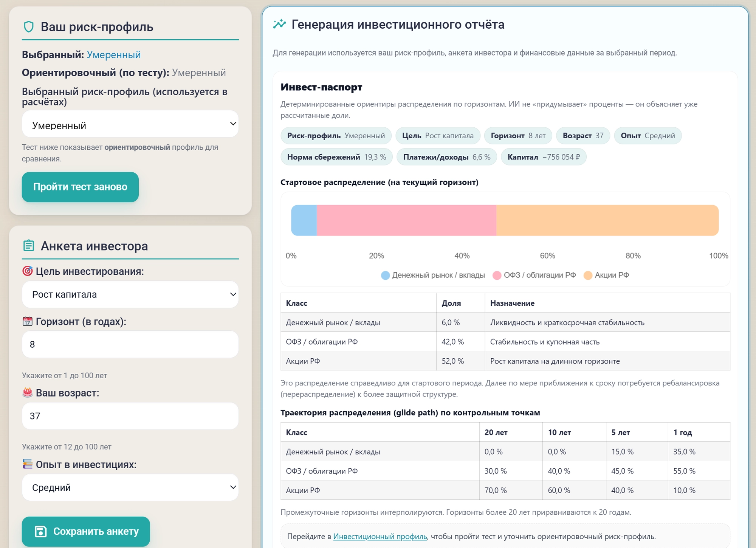This screenshot has height=548, width=756.
Task: Click the floppy disk icon on Сохранить анкету
Action: coord(41,531)
